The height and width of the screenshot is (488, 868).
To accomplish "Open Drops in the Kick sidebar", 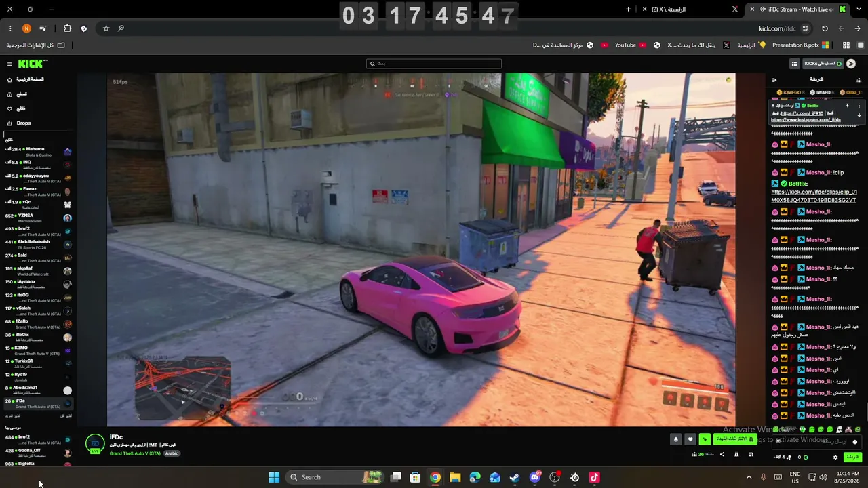I will tap(19, 123).
